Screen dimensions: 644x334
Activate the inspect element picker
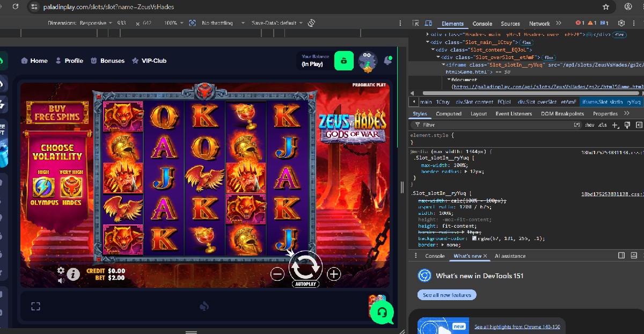point(415,23)
